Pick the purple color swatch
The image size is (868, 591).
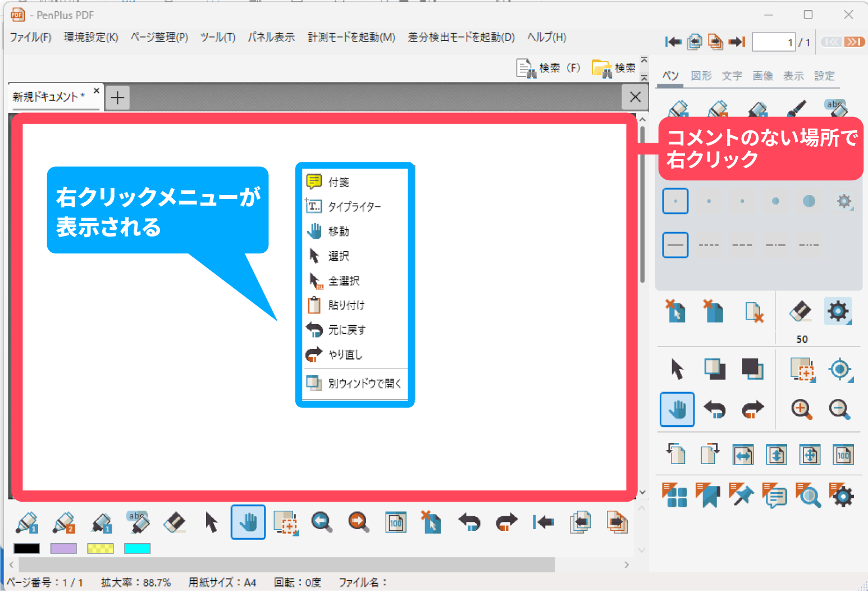coord(63,548)
